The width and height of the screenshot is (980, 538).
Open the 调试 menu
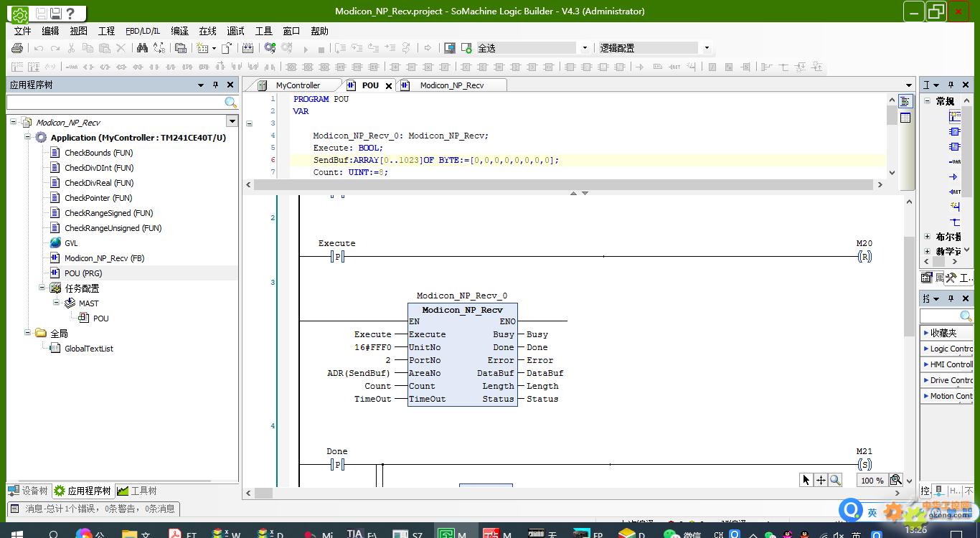(235, 31)
